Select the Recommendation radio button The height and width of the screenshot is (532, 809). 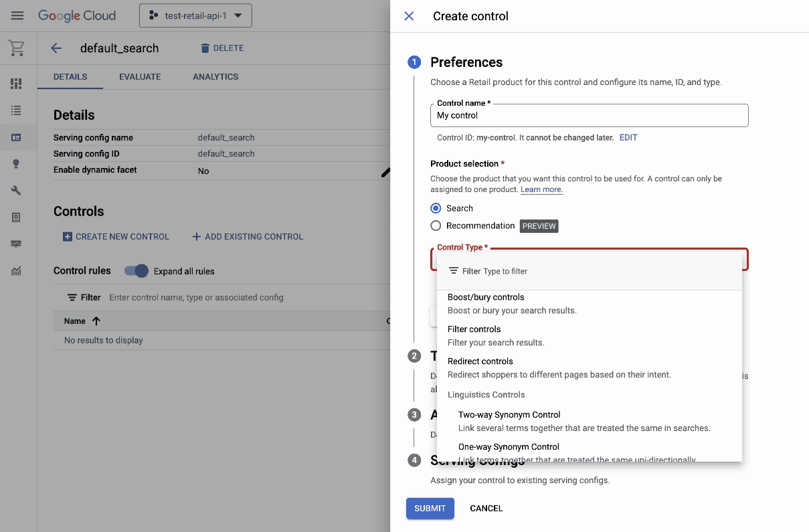click(x=436, y=226)
